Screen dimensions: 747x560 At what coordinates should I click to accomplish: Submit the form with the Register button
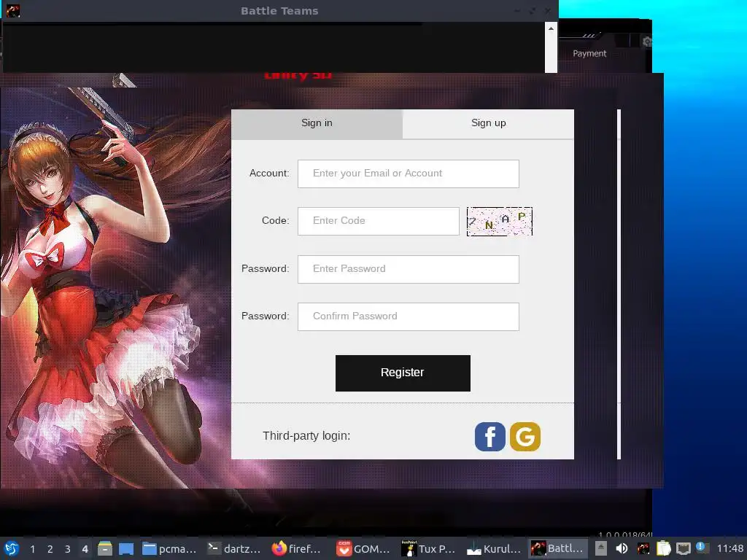click(x=403, y=373)
